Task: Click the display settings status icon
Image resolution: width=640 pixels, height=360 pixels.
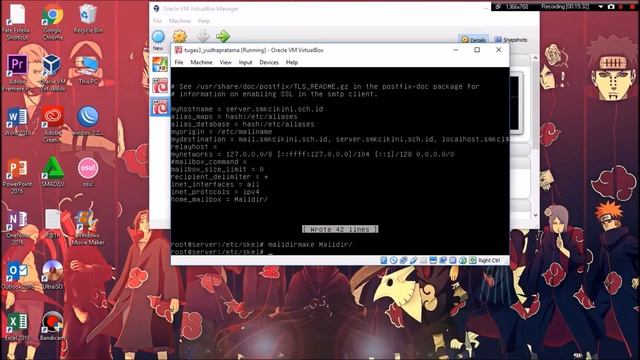Action: click(x=433, y=260)
